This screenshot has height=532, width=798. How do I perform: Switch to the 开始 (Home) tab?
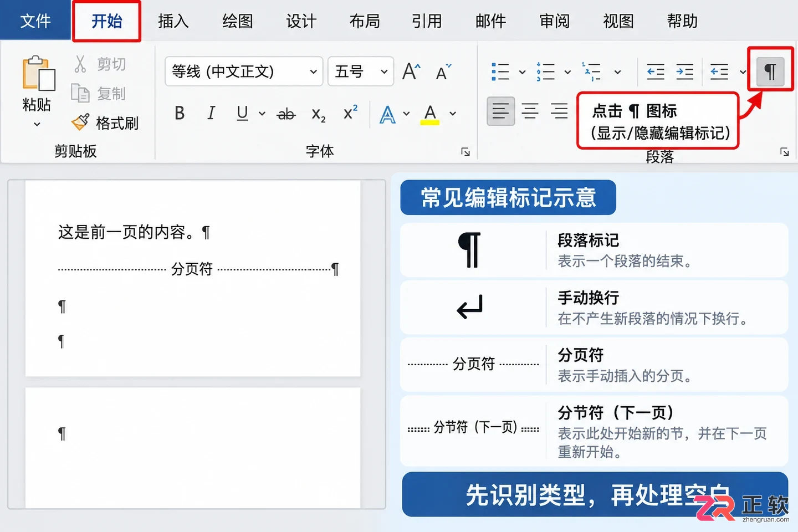[106, 21]
